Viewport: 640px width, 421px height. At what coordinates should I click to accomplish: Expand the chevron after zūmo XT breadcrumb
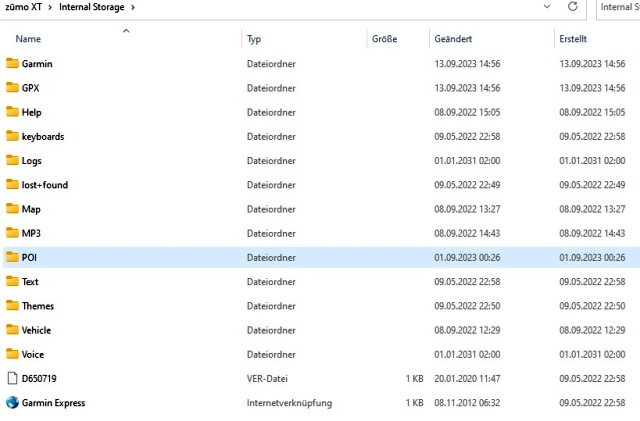(50, 7)
